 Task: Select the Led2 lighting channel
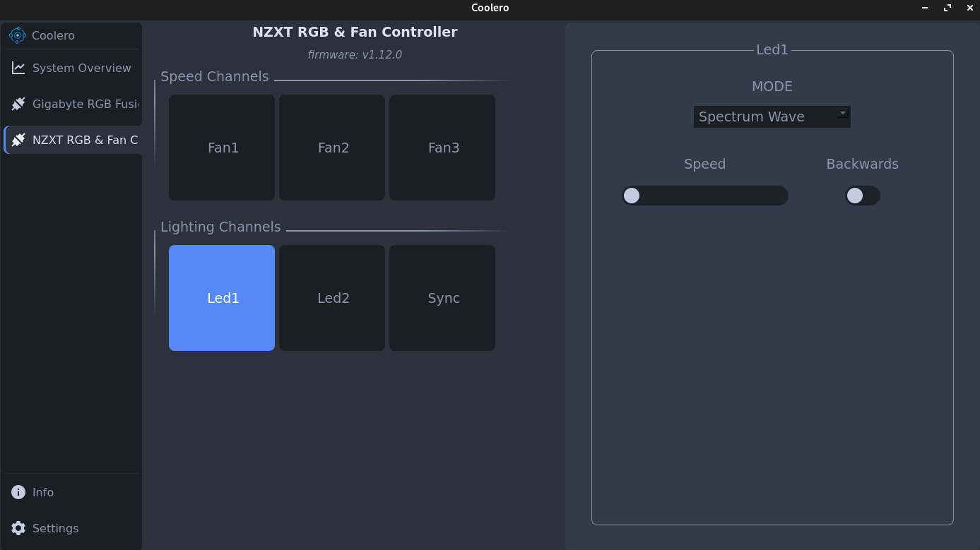(332, 298)
